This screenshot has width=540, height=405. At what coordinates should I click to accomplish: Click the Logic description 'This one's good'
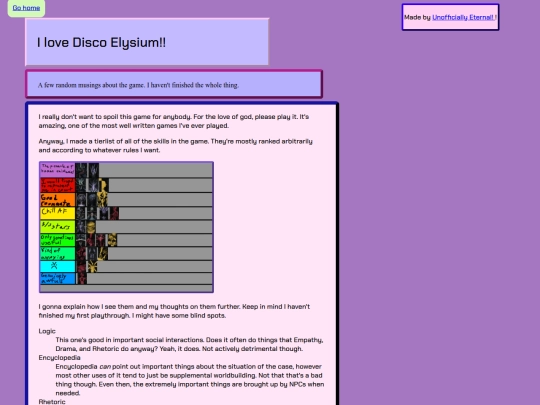click(x=189, y=344)
